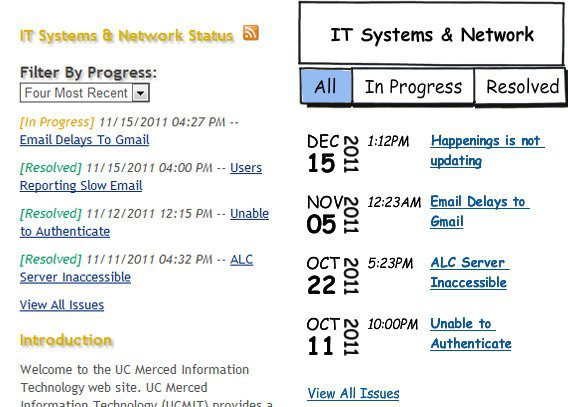The image size is (568, 407).
Task: Click the IT Systems & Network Status heading
Action: click(x=126, y=35)
